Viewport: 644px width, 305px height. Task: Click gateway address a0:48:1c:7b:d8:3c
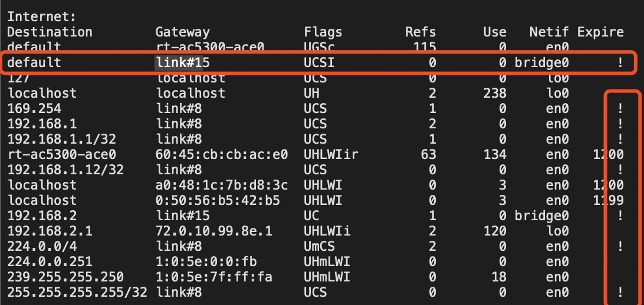[222, 185]
